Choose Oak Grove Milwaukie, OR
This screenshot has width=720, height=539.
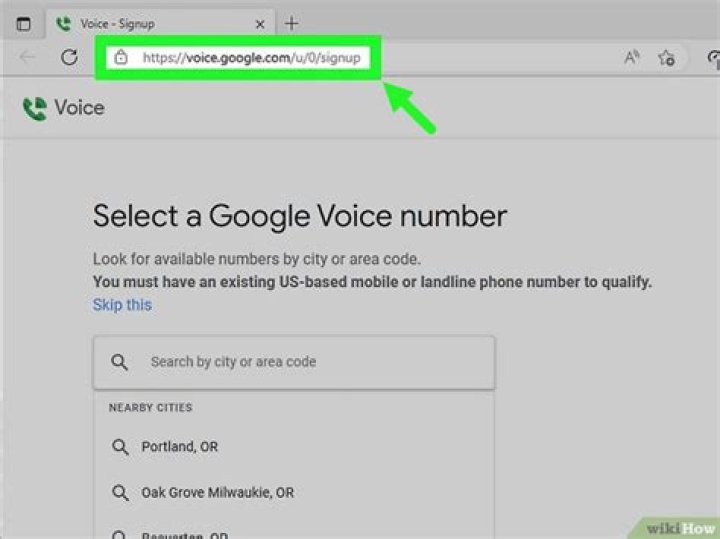click(217, 492)
